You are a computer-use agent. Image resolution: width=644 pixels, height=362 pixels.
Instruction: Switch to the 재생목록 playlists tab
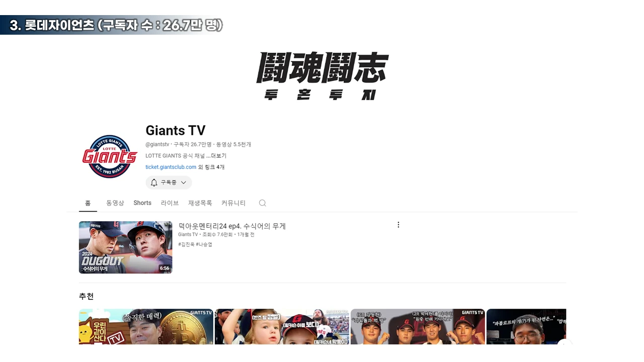pyautogui.click(x=200, y=203)
